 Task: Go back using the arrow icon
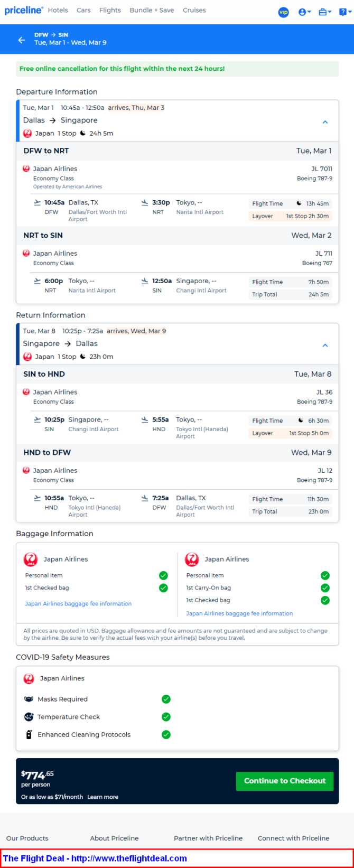[x=21, y=40]
